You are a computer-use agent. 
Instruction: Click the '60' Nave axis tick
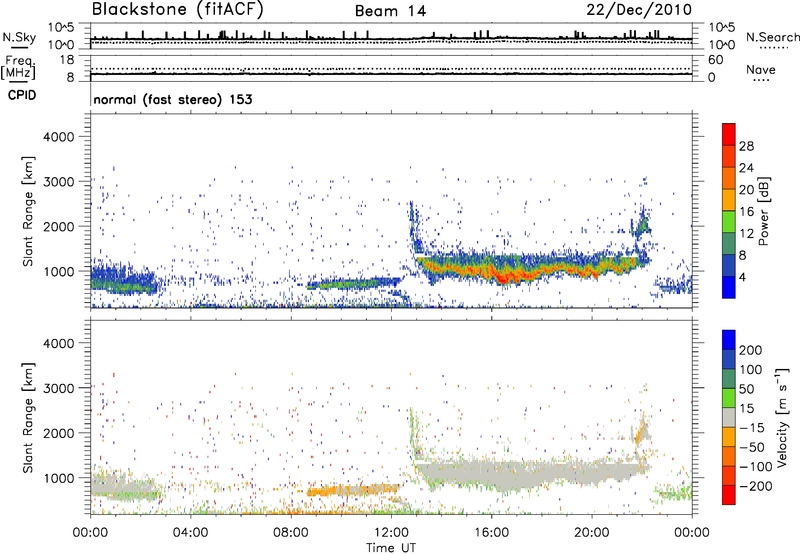coord(715,60)
